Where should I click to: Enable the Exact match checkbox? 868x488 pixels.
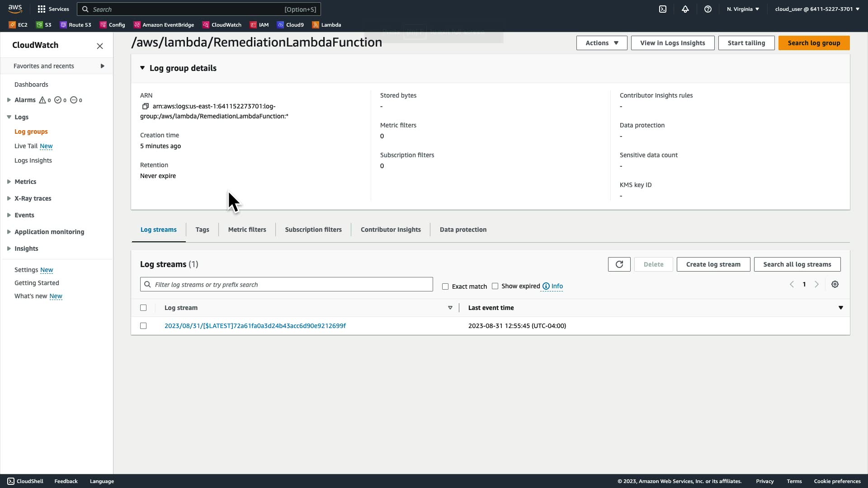pyautogui.click(x=445, y=286)
